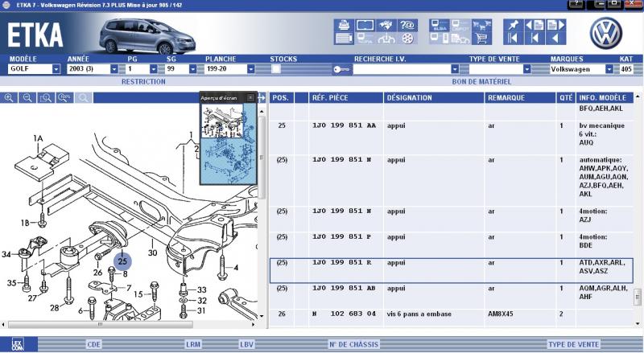Click the POS. column header
644x353 pixels.
[281, 97]
